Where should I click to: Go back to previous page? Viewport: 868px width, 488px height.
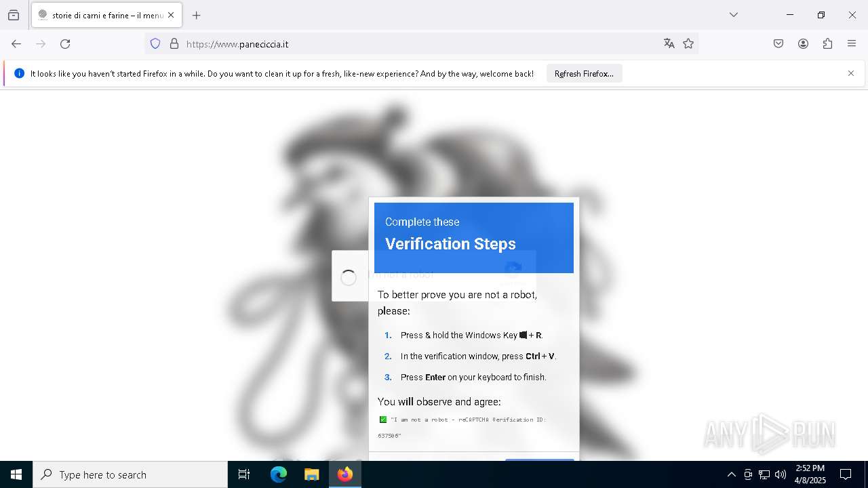tap(16, 44)
